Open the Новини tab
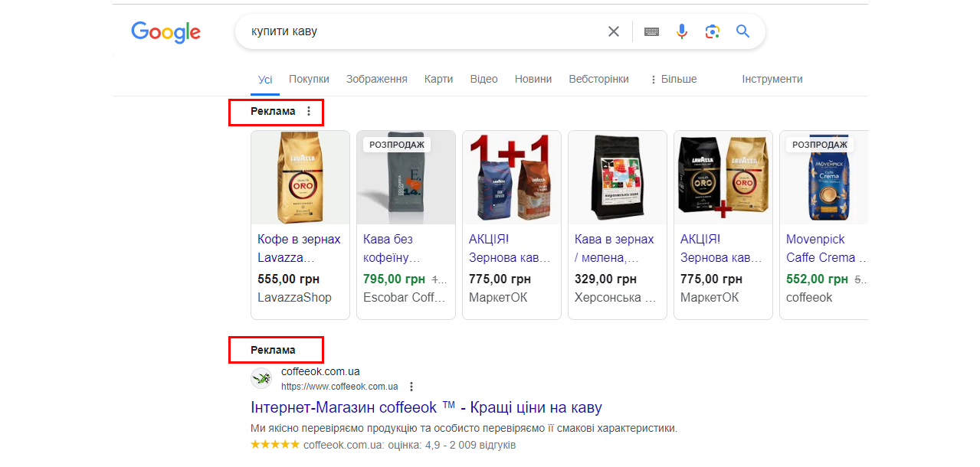 point(533,79)
